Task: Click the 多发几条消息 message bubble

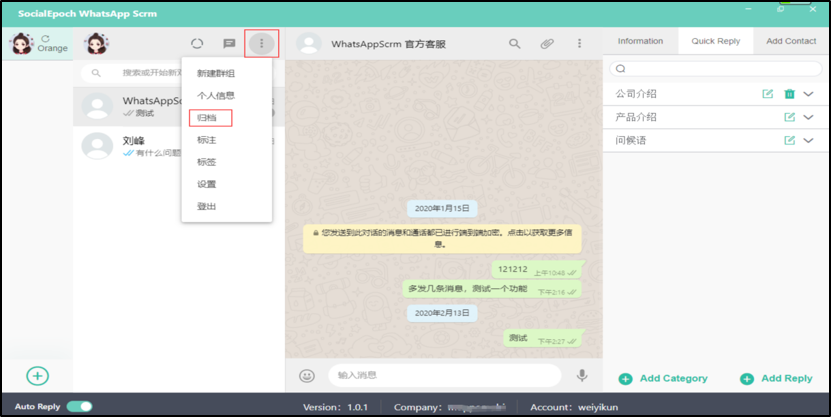Action: click(x=493, y=289)
